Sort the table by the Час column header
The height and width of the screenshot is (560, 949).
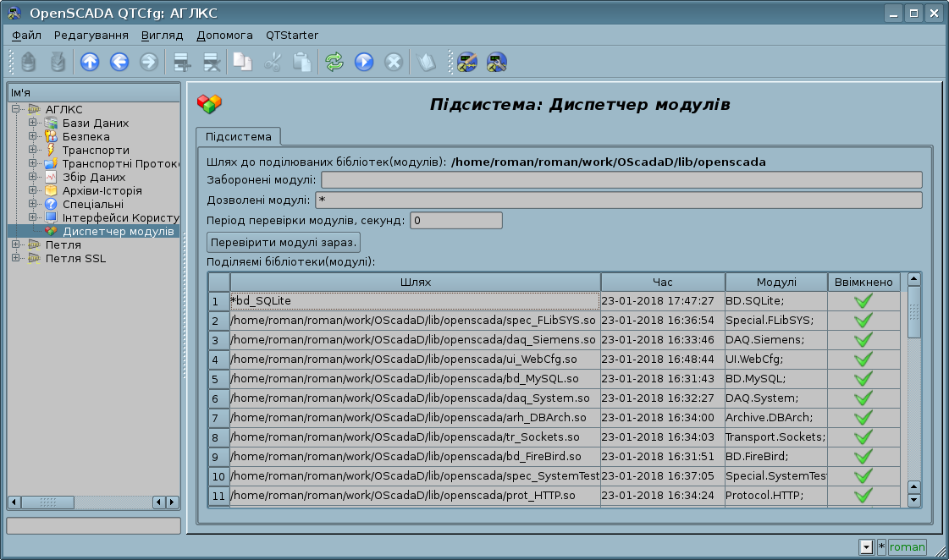tap(663, 282)
